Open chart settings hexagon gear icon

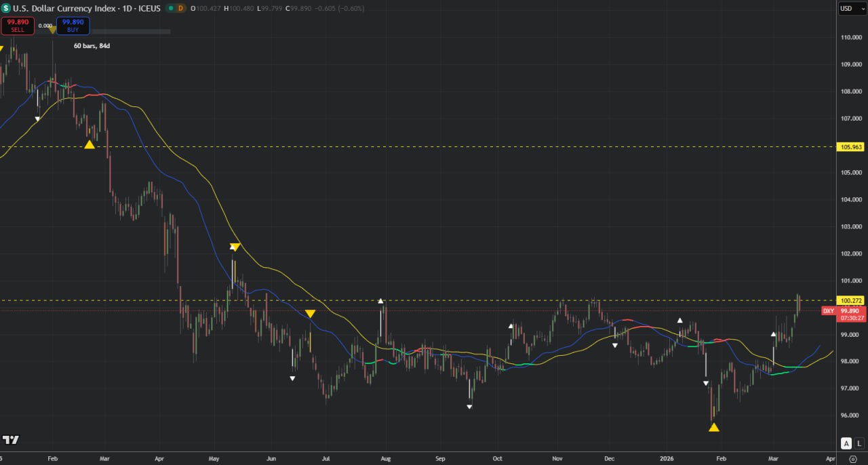click(x=852, y=459)
